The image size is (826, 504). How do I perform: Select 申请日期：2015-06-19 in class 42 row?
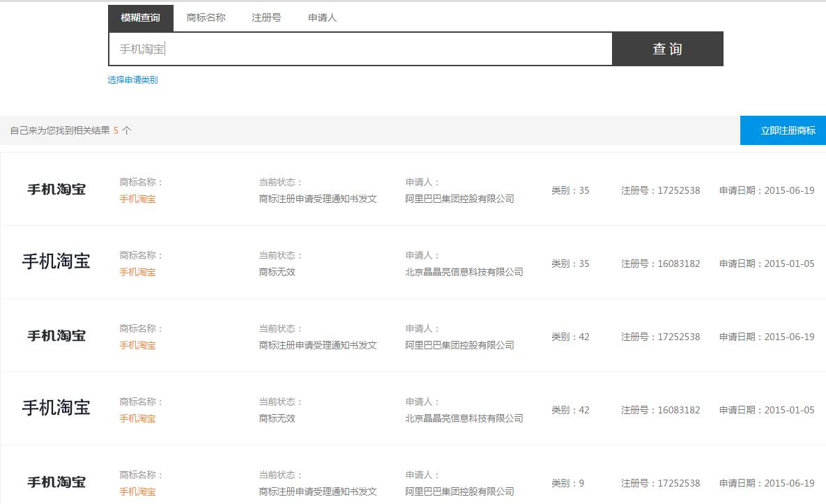click(x=767, y=337)
